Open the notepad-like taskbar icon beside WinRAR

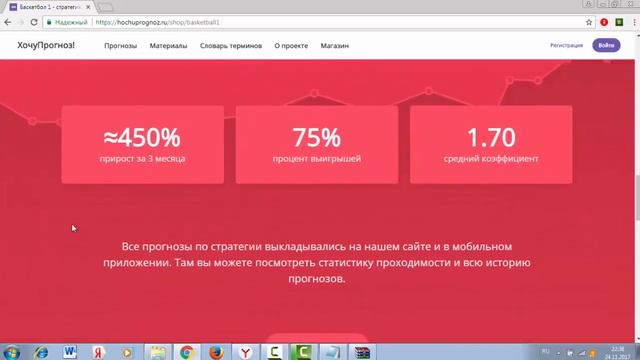tap(333, 352)
